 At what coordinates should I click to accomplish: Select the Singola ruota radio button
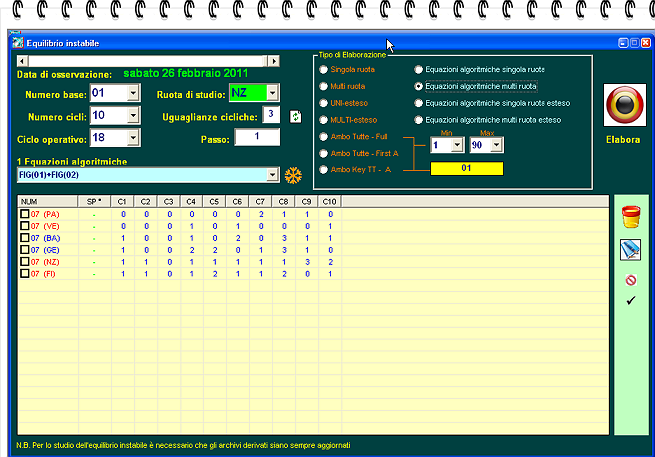(x=322, y=70)
